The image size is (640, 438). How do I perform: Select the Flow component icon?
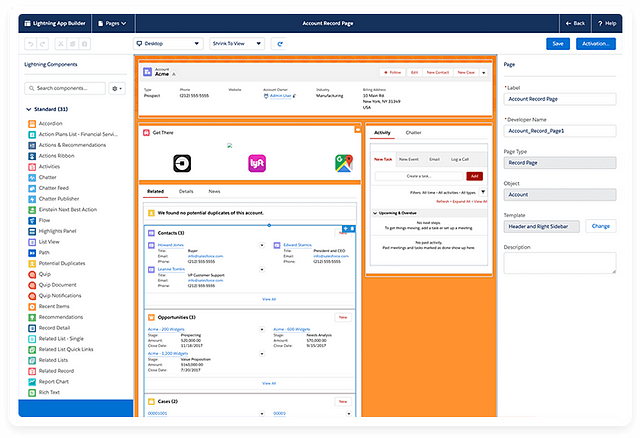(x=32, y=220)
